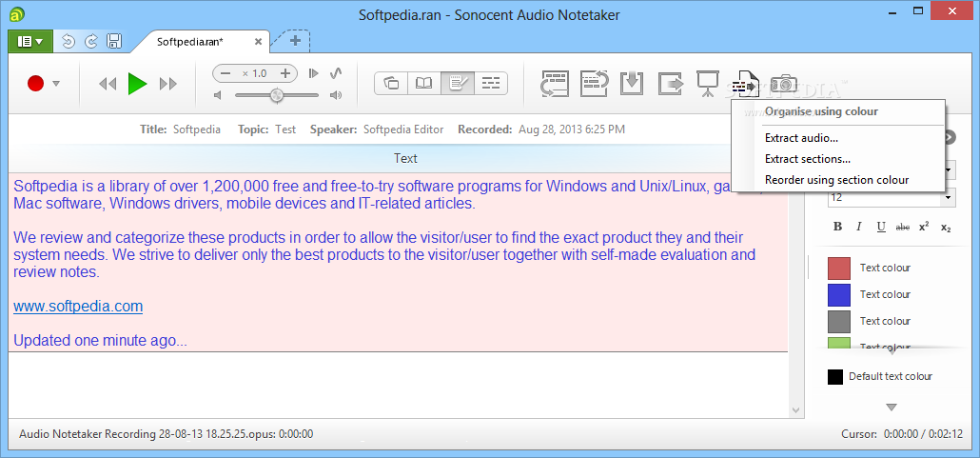980x458 pixels.
Task: Click the opus recording filename in status bar
Action: coord(167,433)
